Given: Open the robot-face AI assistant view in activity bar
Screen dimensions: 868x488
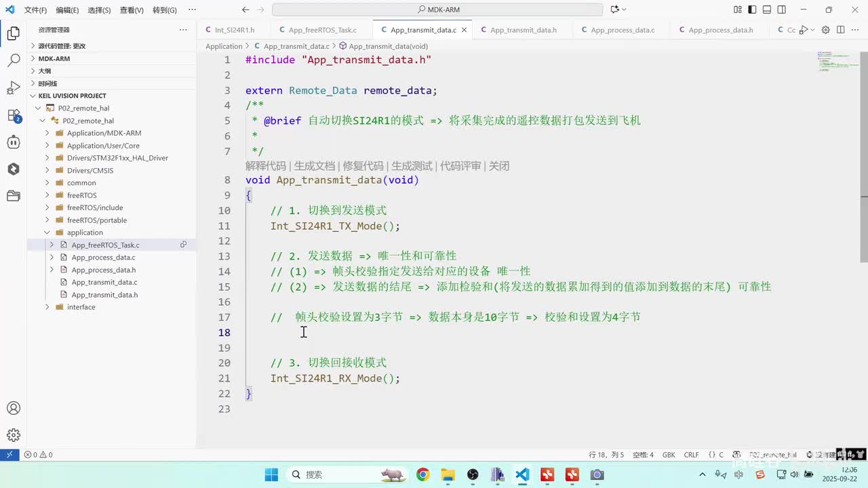Looking at the screenshot, I should coord(13,142).
